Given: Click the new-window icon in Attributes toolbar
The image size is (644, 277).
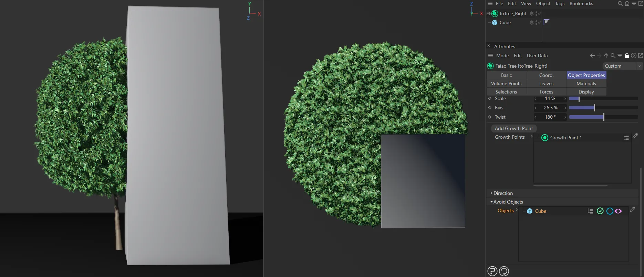Looking at the screenshot, I should [641, 56].
